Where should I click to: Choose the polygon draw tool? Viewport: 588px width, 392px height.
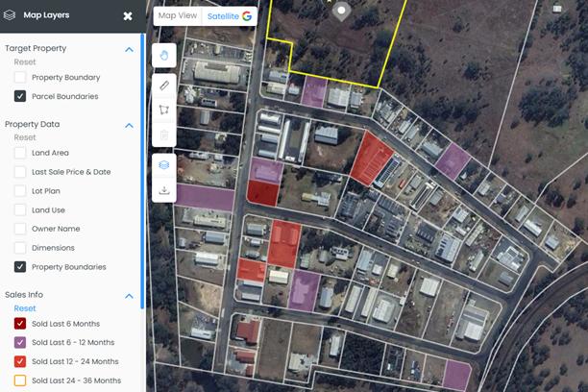click(x=164, y=110)
